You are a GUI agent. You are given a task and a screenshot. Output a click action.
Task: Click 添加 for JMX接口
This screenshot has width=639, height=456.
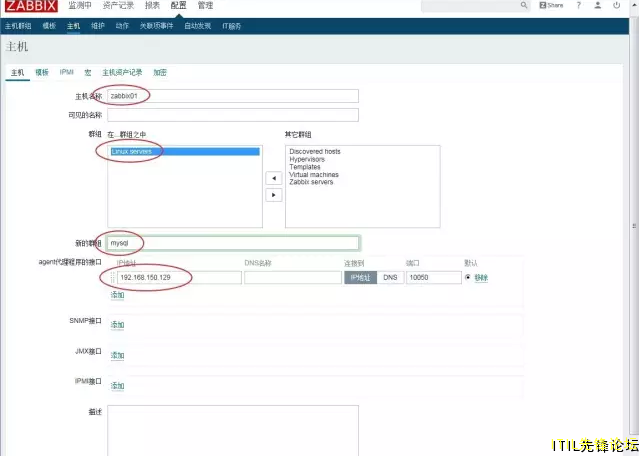tap(117, 355)
